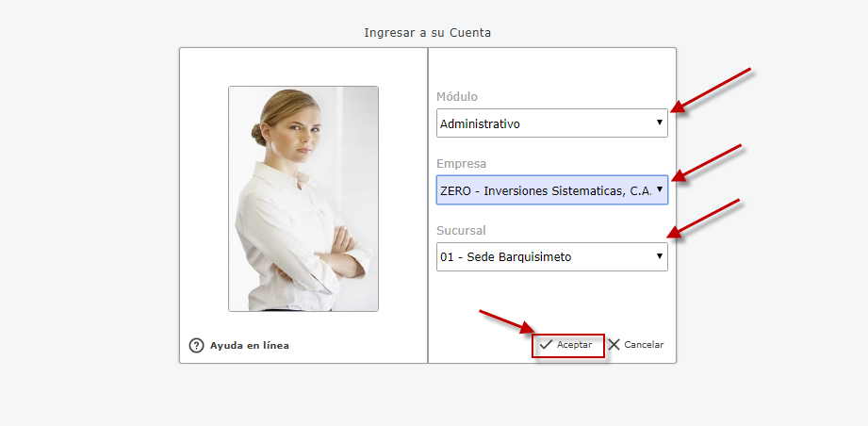Open the Ayuda en línea link
The image size is (868, 426).
[x=249, y=345]
